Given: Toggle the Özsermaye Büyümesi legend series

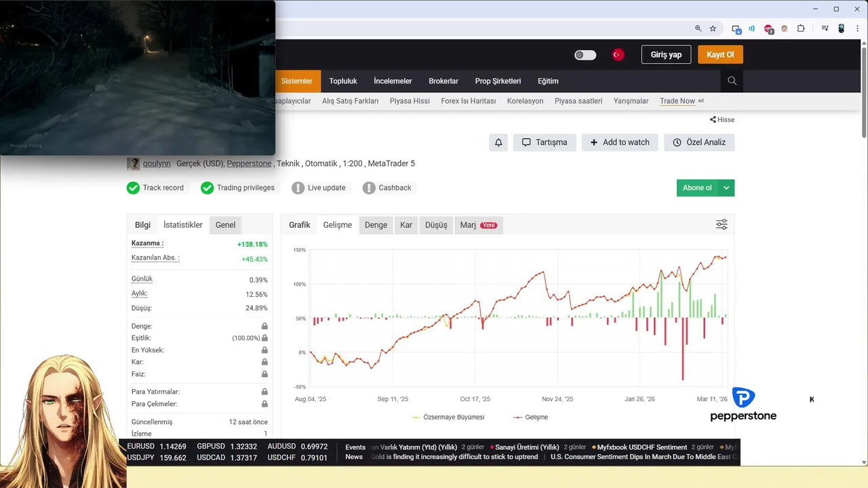Looking at the screenshot, I should [x=448, y=417].
